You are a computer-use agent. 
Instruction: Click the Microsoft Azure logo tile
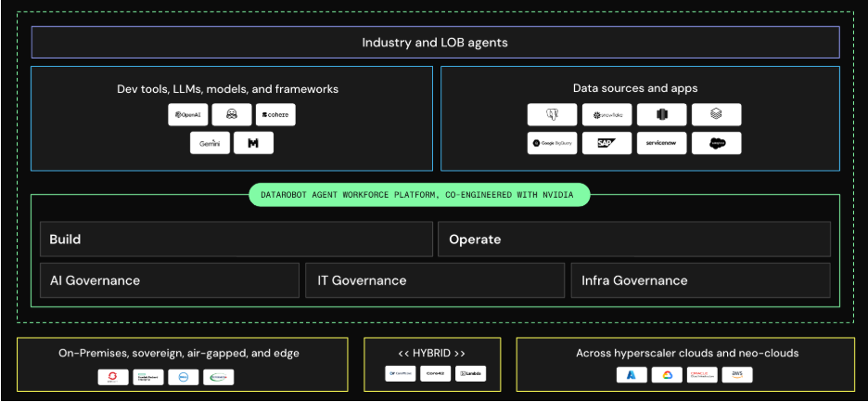632,375
